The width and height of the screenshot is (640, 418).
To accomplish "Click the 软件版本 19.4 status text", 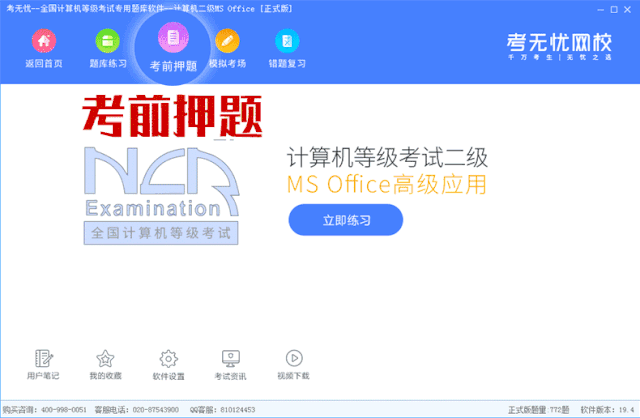I will point(607,409).
